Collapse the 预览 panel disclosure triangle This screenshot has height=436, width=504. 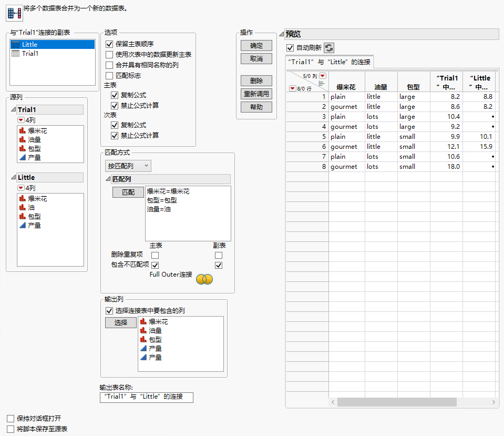[x=282, y=34]
